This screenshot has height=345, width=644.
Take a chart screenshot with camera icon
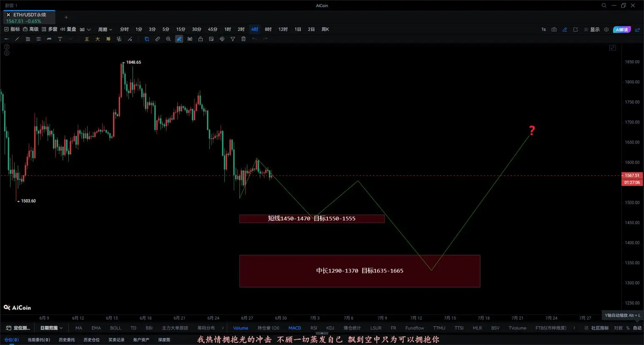click(554, 30)
